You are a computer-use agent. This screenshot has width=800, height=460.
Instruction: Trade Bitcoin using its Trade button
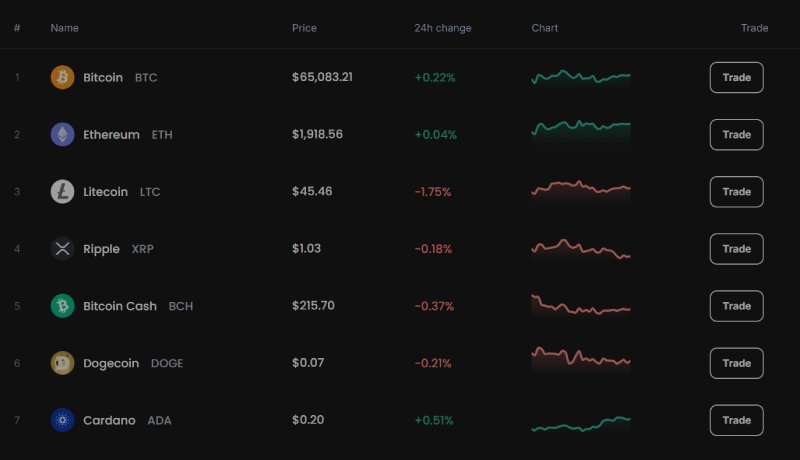[x=736, y=78]
